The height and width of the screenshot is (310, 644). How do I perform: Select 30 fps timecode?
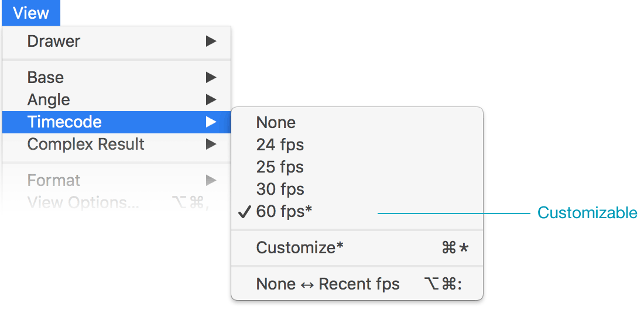pyautogui.click(x=357, y=190)
